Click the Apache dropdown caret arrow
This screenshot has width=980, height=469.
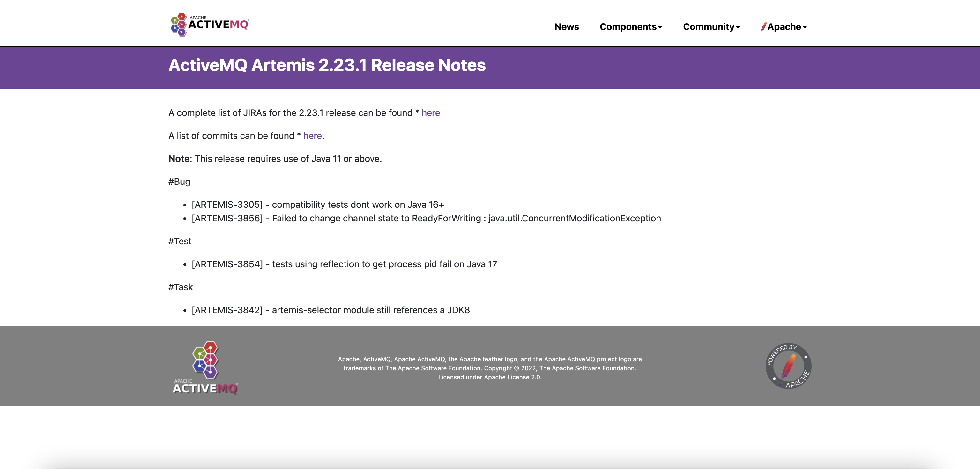coord(805,27)
